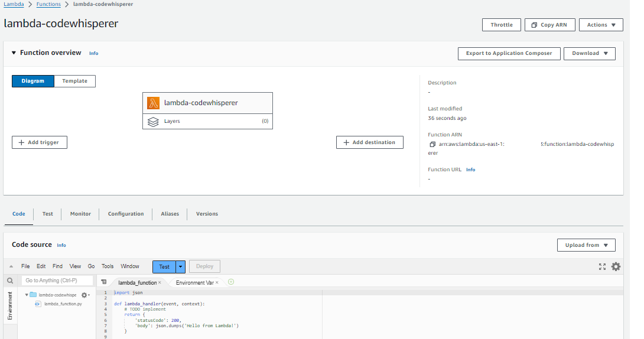The image size is (644, 339).
Task: Click Export to Application Composer
Action: click(x=509, y=53)
